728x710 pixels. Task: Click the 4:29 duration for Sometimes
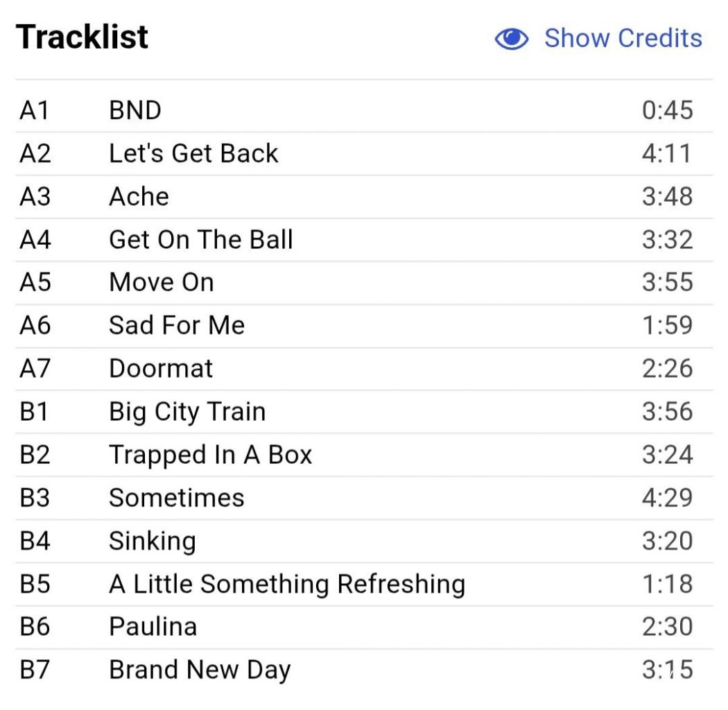coord(667,497)
